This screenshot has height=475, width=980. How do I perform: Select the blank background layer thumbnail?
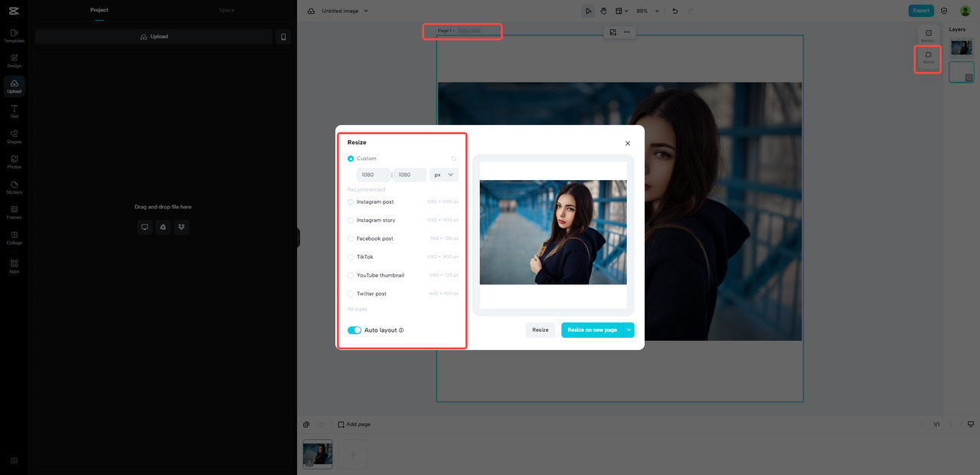(x=962, y=72)
